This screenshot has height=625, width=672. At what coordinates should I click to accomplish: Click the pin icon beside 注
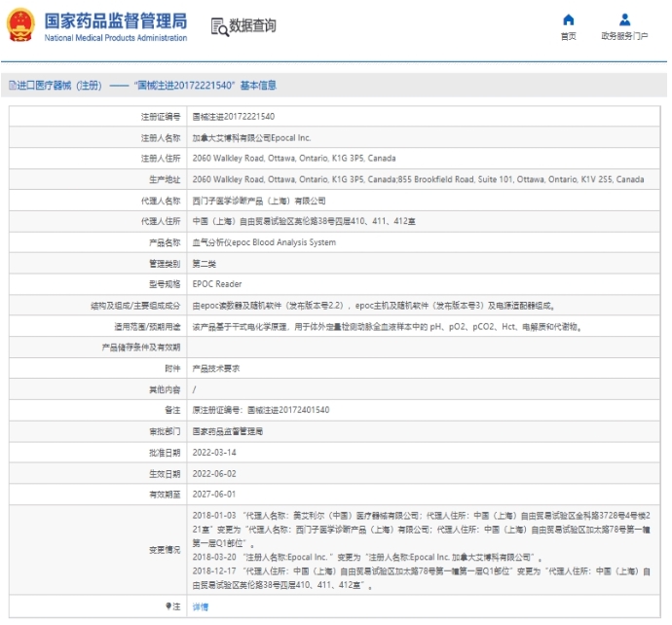[168, 607]
